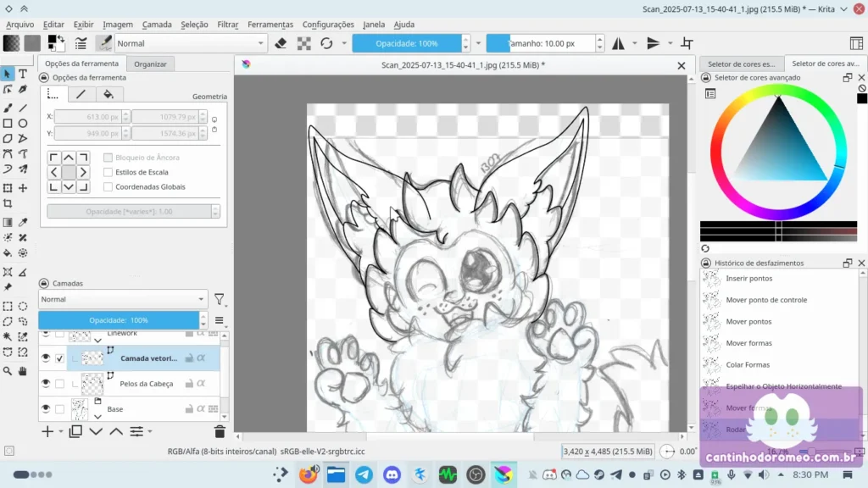Delete the selected layer with trash icon
This screenshot has width=868, height=488.
point(220,431)
